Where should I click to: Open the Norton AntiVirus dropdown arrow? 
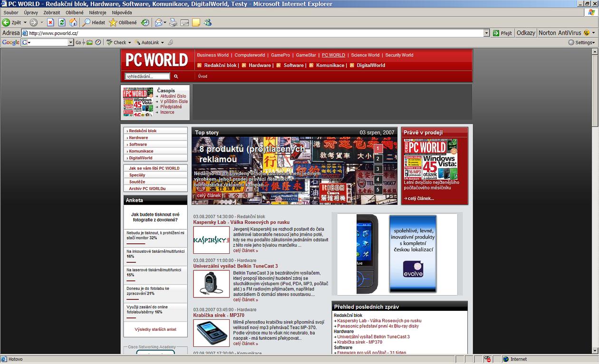click(x=594, y=33)
